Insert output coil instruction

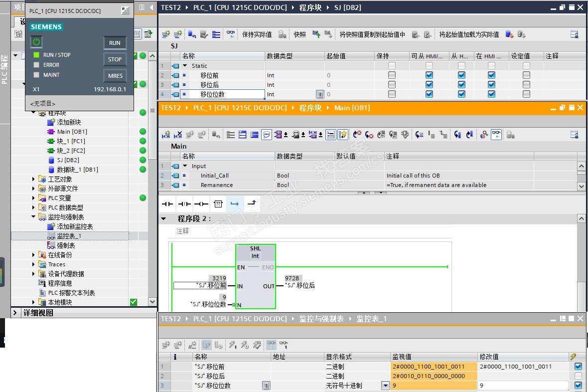tap(201, 204)
